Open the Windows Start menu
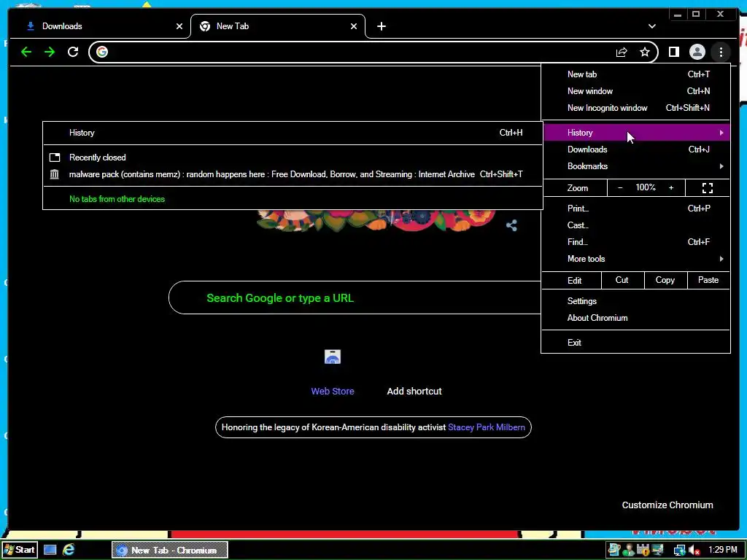747x560 pixels. point(19,550)
